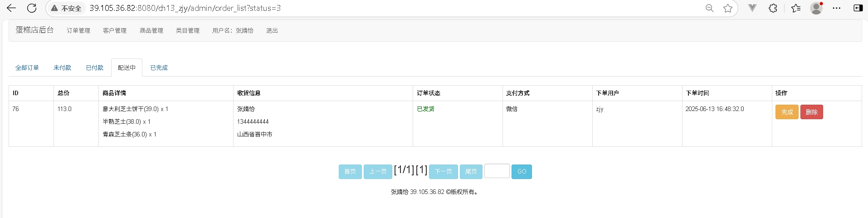Image resolution: width=868 pixels, height=218 pixels.
Task: Switch to the 全部订单 tab
Action: (27, 68)
